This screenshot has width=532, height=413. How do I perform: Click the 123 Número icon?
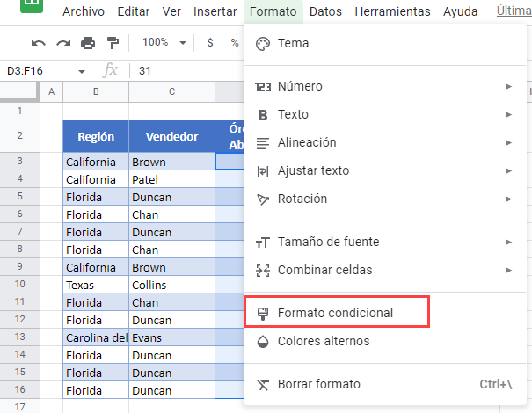click(x=263, y=87)
